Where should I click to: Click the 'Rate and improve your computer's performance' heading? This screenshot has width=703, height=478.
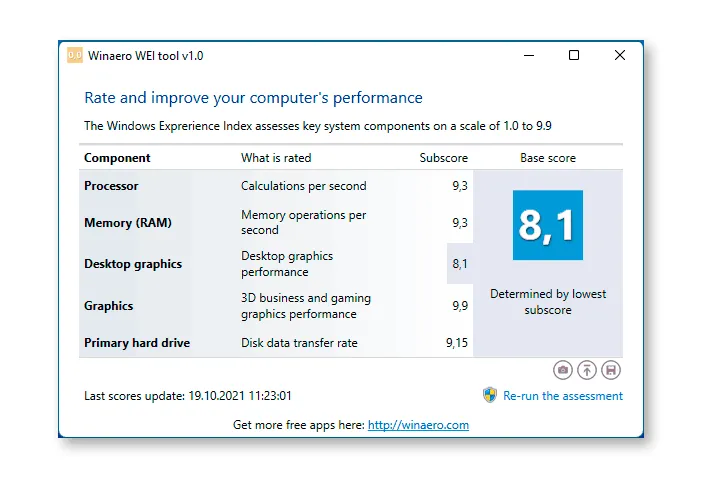253,98
